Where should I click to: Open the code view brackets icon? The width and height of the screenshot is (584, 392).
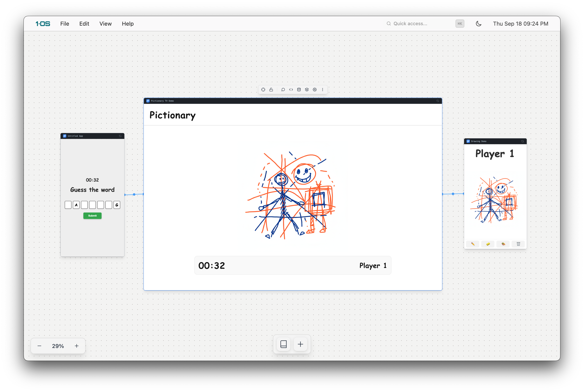(x=291, y=90)
